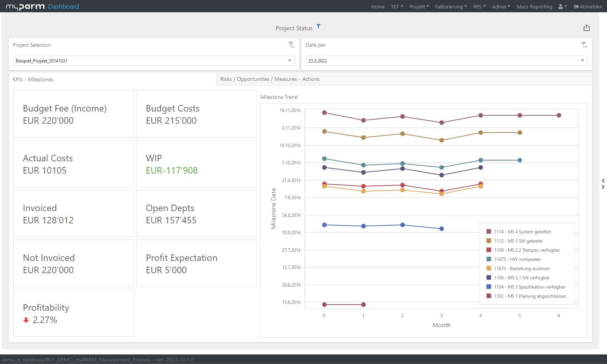Click the export share icon at top right
This screenshot has height=364, width=607.
[586, 28]
